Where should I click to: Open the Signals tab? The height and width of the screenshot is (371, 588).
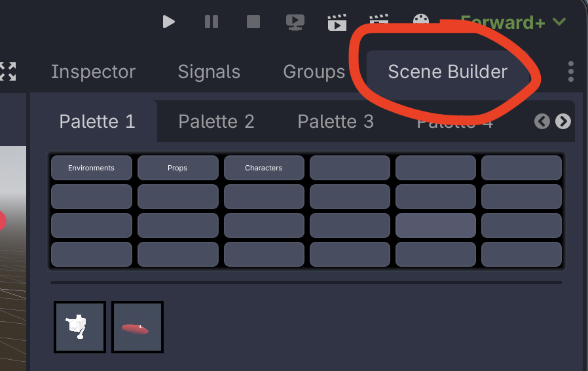pyautogui.click(x=209, y=71)
